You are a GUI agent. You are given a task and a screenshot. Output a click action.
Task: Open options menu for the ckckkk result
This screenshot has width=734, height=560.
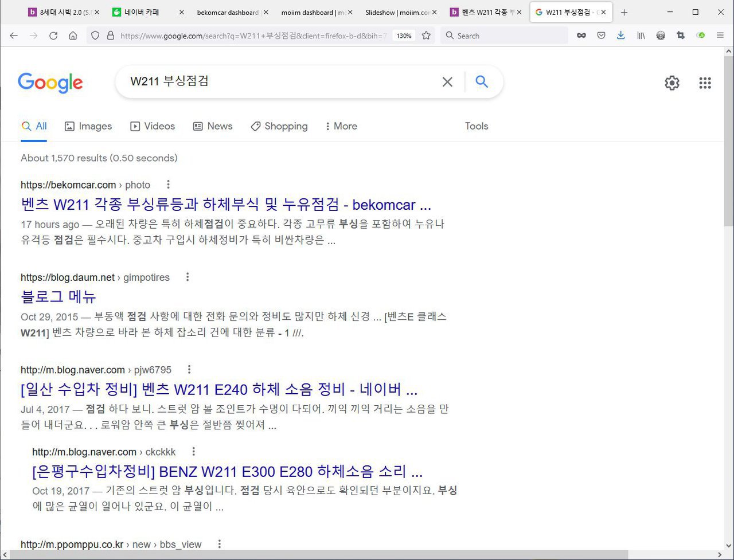(x=194, y=452)
